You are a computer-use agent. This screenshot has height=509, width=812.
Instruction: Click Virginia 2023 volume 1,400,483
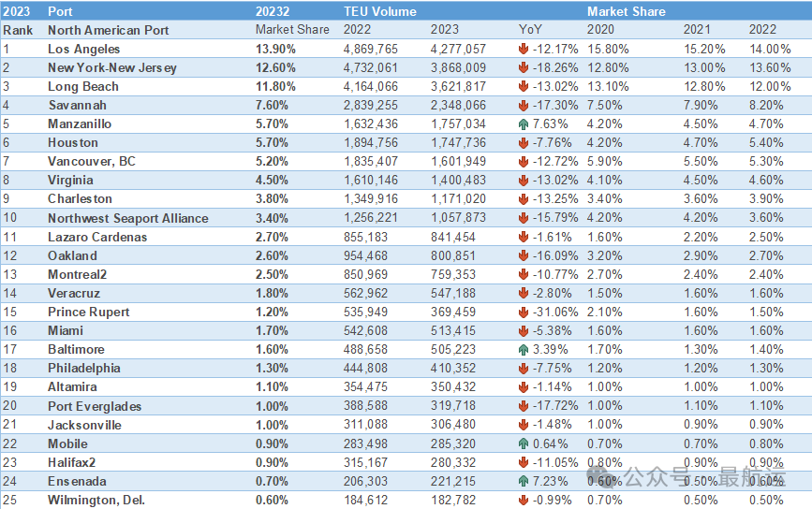458,180
